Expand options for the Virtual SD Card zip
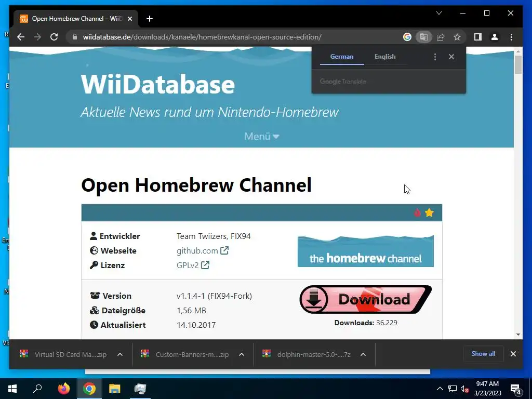This screenshot has height=399, width=532. pyautogui.click(x=120, y=354)
